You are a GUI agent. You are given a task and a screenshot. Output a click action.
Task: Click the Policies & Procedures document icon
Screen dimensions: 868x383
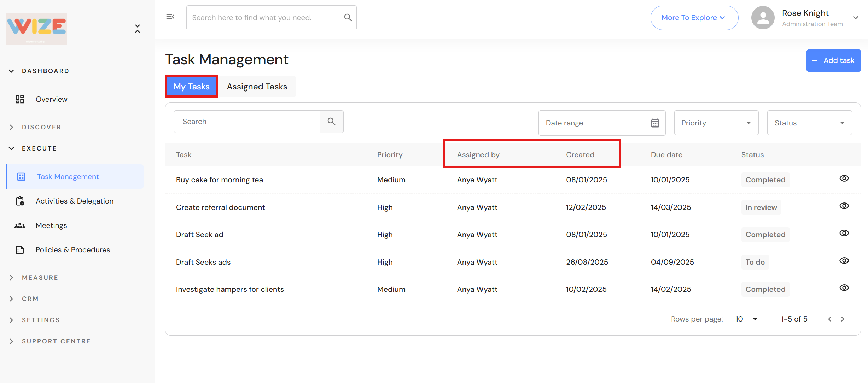click(20, 250)
